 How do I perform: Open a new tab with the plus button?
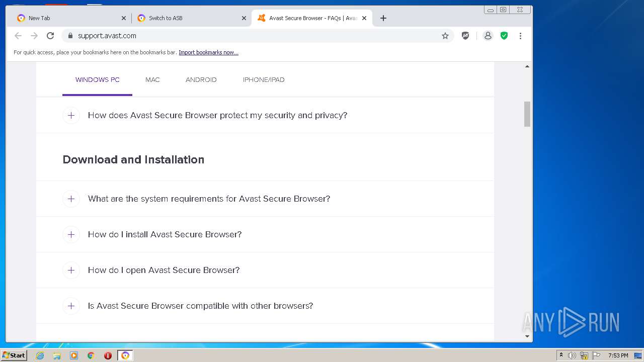coord(383,18)
